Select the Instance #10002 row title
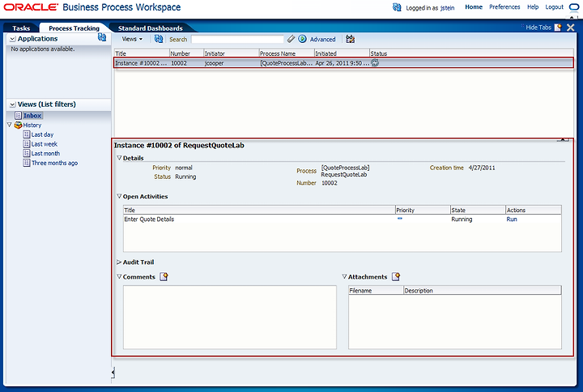This screenshot has height=392, width=583. click(x=141, y=63)
